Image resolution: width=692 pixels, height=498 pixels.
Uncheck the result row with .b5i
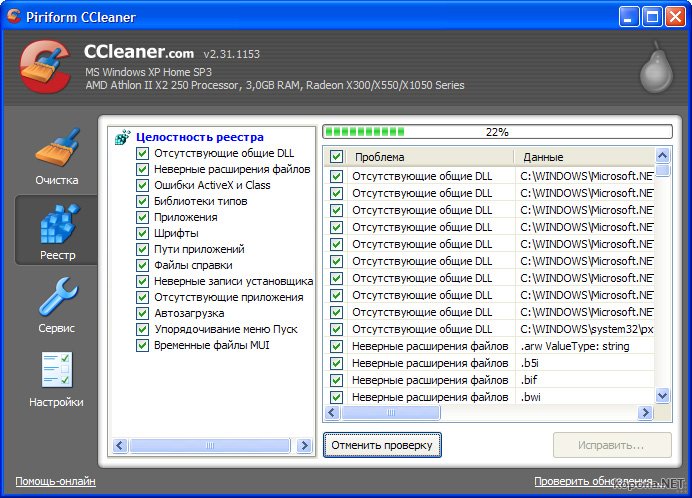point(336,363)
